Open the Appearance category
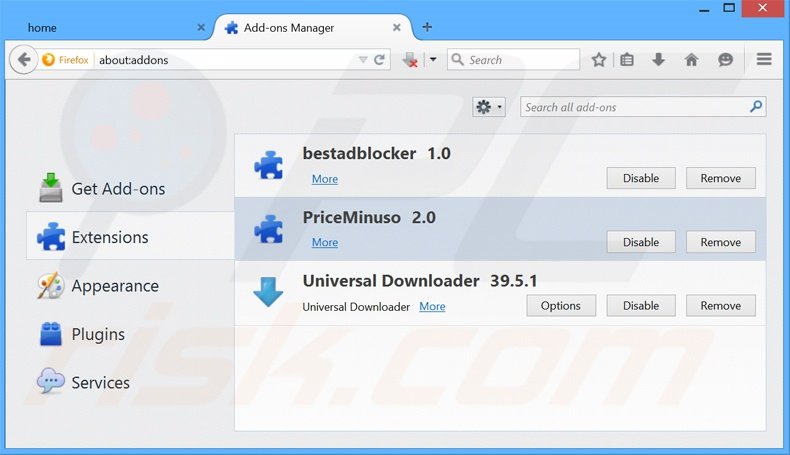The image size is (790, 455). 130,286
